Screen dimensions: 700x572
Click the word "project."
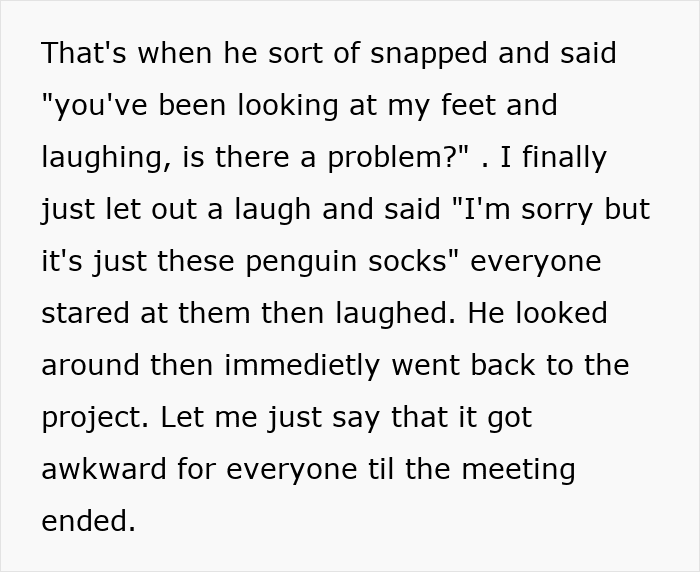coord(93,417)
